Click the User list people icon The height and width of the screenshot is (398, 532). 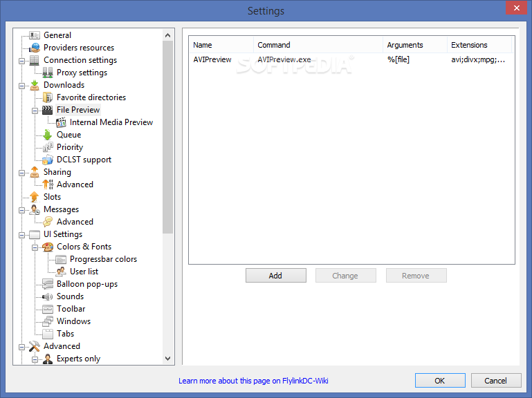pyautogui.click(x=61, y=272)
